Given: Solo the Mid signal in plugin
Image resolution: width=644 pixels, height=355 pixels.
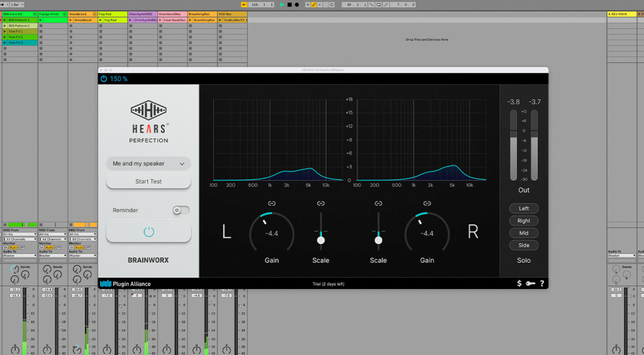Looking at the screenshot, I should 524,232.
